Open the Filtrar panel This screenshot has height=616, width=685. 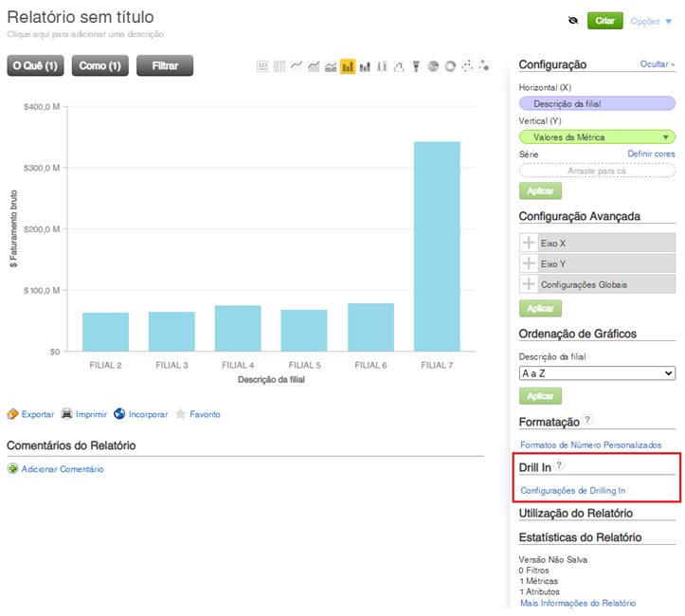165,65
